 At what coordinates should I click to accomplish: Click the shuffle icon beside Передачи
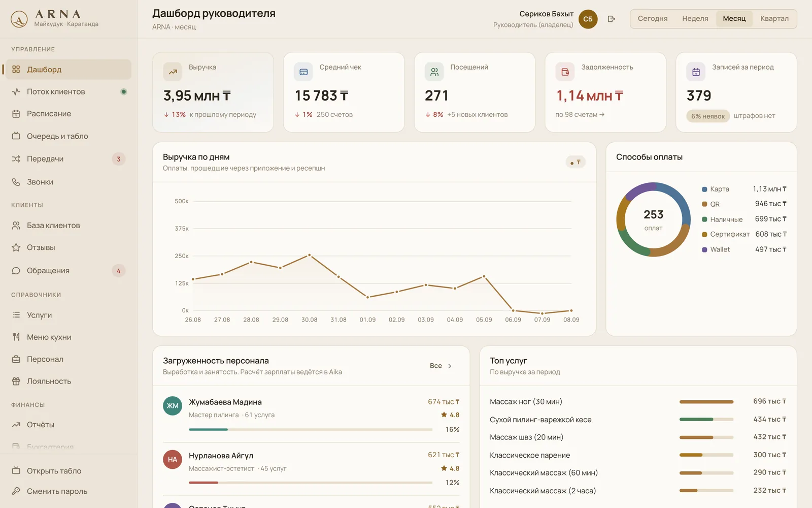click(x=16, y=159)
